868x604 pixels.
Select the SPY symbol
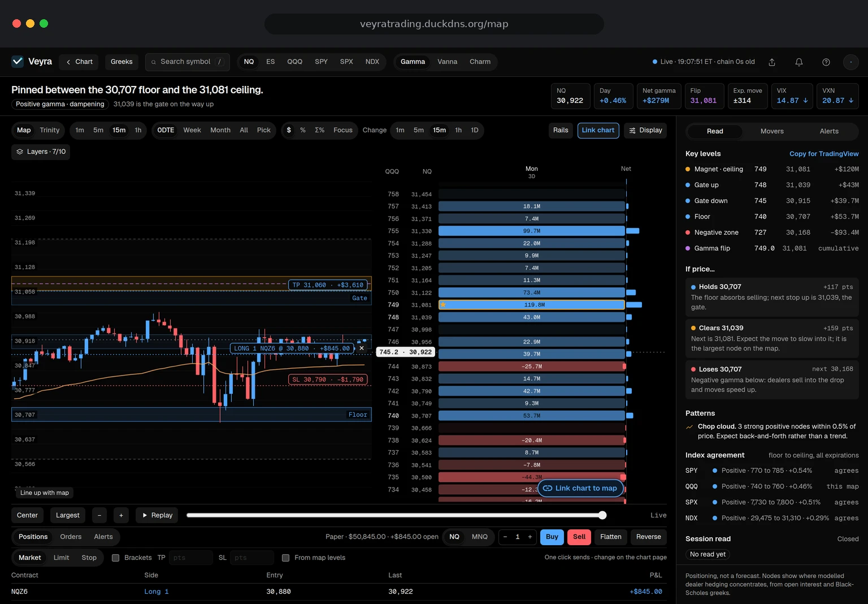pyautogui.click(x=321, y=62)
